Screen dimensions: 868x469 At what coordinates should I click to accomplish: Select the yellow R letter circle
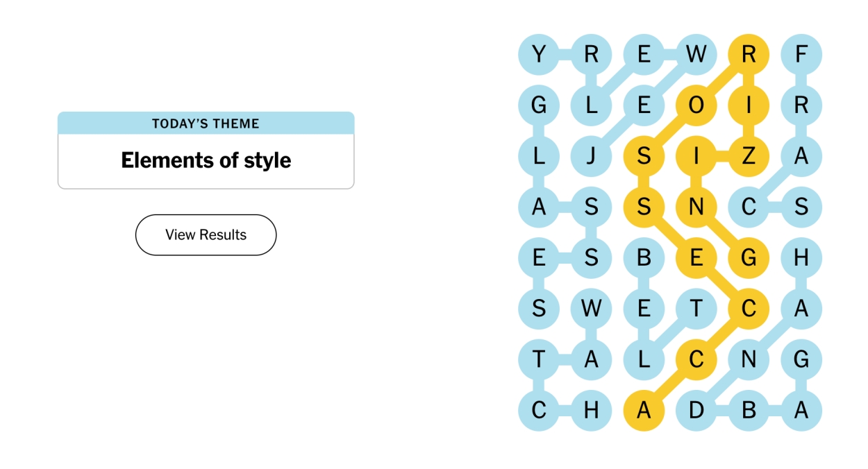click(749, 54)
